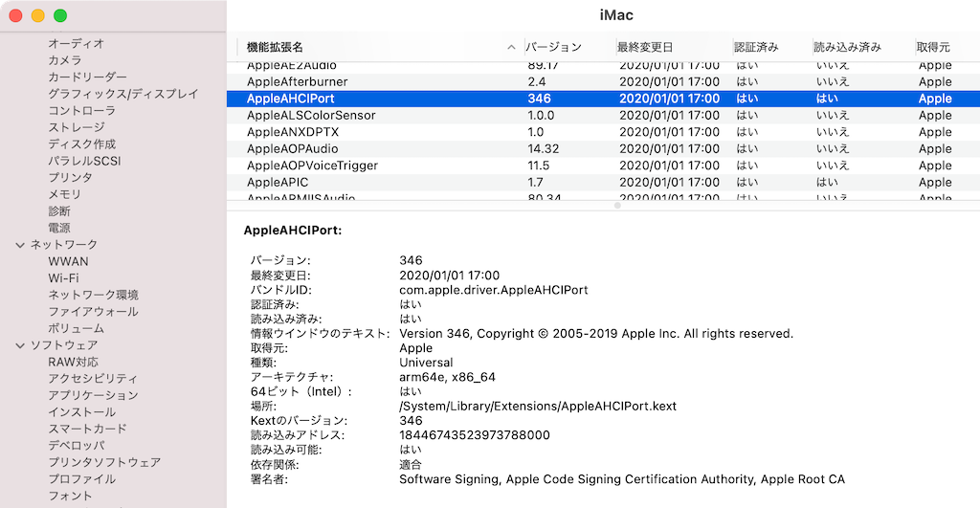Select ストレージ in the sidebar
980x508 pixels.
click(x=77, y=127)
